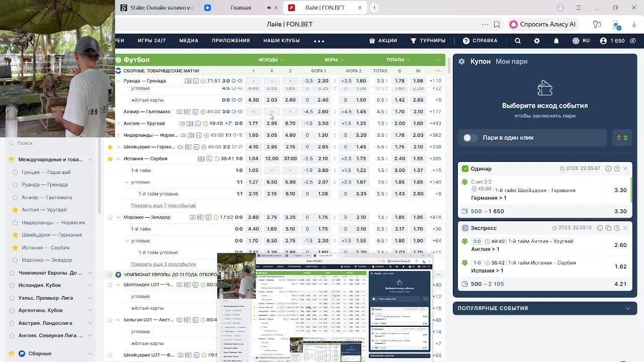Open settings gear in top navigation
The width and height of the screenshot is (644, 362).
(x=537, y=41)
